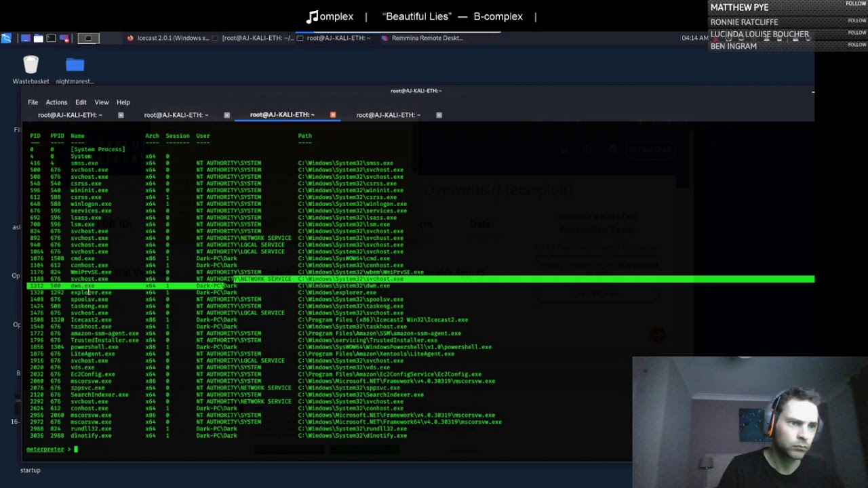Click the Path column header
Viewport: 868px width, 488px height.
click(x=304, y=136)
